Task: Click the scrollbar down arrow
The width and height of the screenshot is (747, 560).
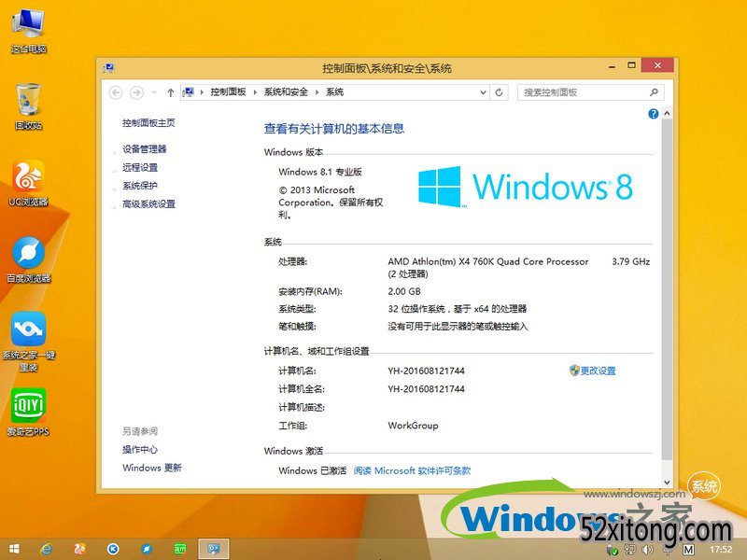Action: coord(667,482)
